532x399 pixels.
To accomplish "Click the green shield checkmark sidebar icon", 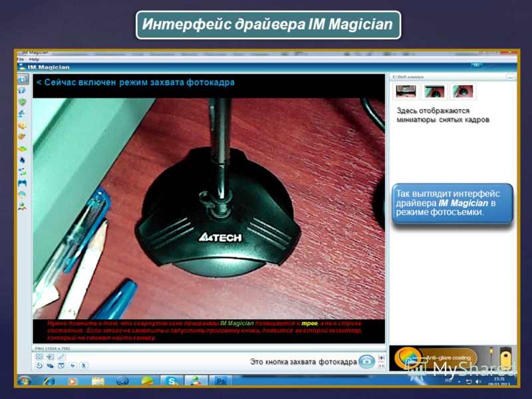I will (x=23, y=102).
